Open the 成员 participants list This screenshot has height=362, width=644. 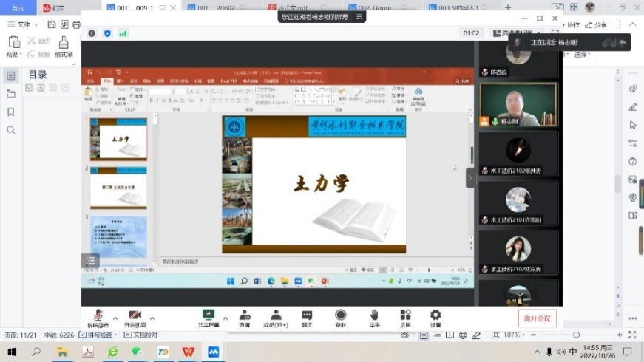click(276, 315)
